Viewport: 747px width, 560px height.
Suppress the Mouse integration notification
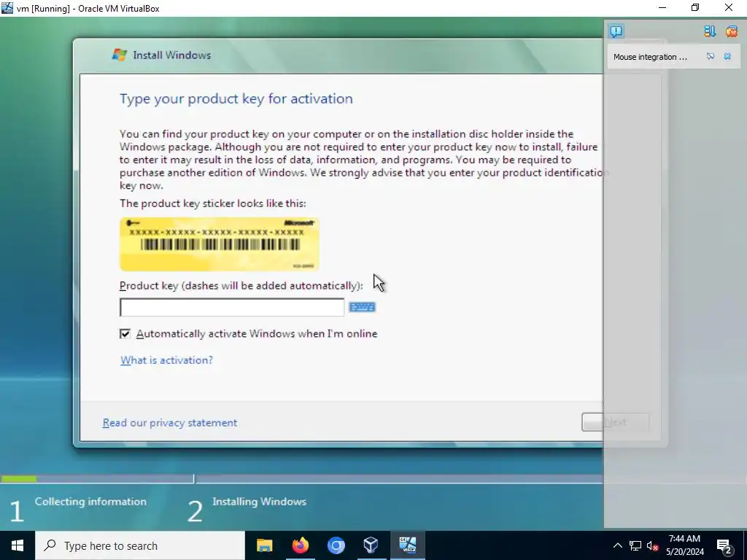[711, 56]
